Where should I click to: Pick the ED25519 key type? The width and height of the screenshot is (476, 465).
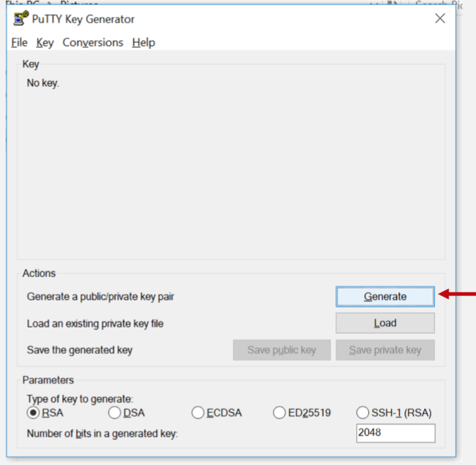coord(279,413)
